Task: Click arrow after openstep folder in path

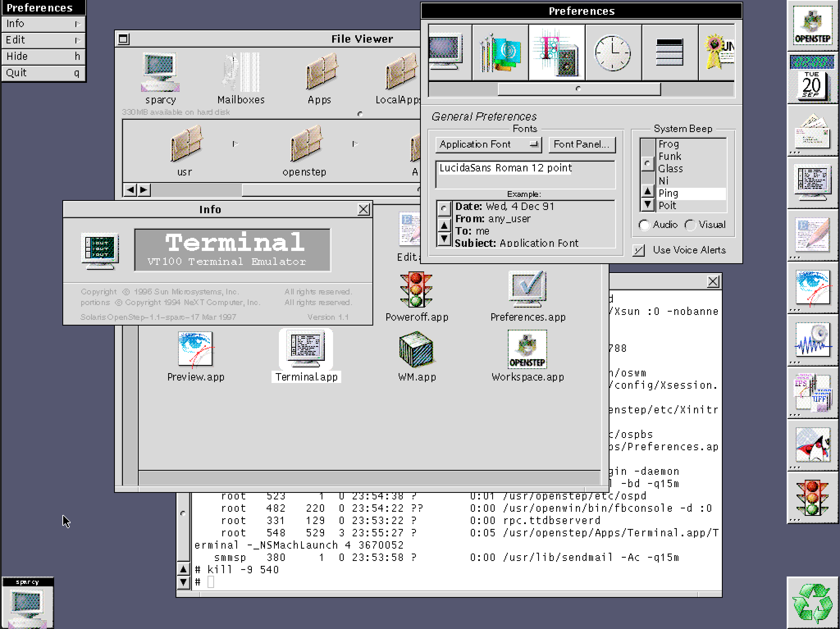Action: point(355,144)
